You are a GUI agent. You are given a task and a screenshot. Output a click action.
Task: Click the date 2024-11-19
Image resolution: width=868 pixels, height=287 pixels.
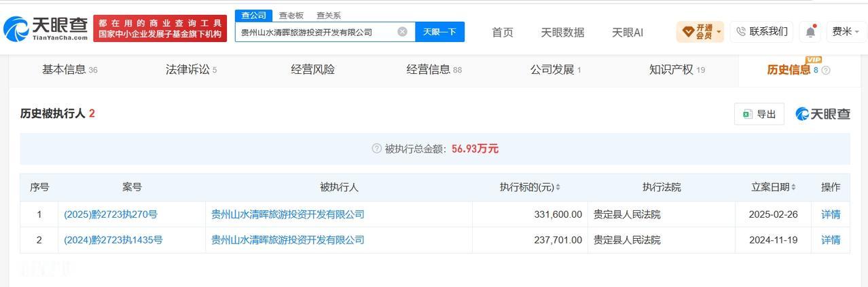tap(773, 240)
